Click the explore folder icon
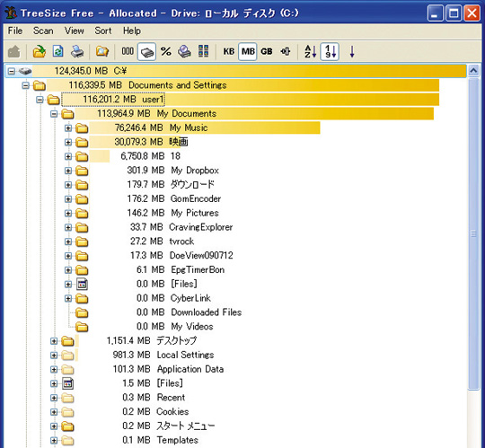The height and width of the screenshot is (448, 485). 102,51
